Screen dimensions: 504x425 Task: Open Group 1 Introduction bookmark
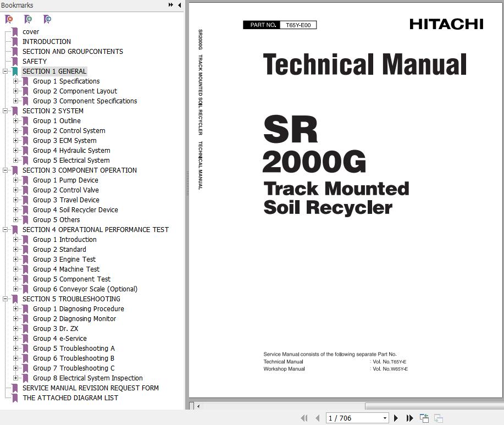tap(65, 240)
